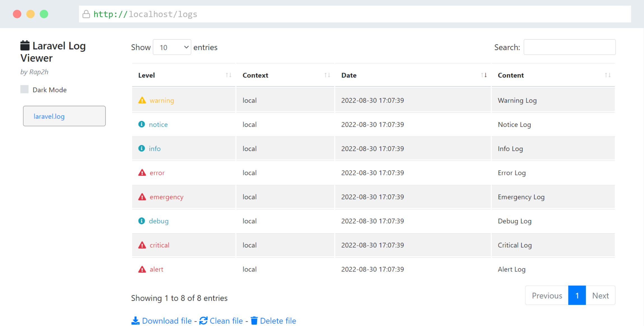Click the refresh icon beside Clean file
The image size is (644, 326).
tap(203, 321)
